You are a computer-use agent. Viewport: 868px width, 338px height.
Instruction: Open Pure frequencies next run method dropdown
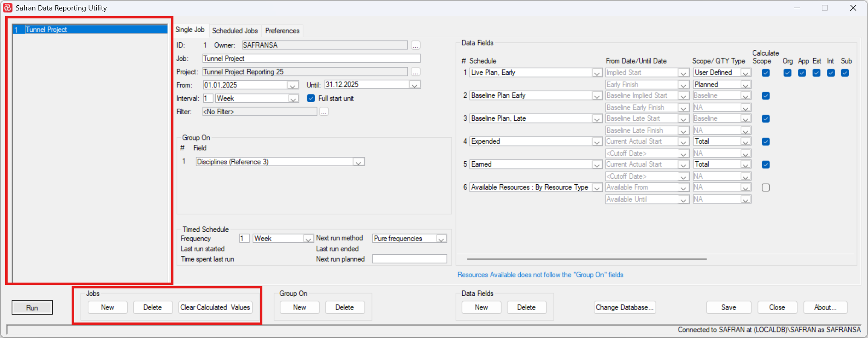(x=441, y=239)
